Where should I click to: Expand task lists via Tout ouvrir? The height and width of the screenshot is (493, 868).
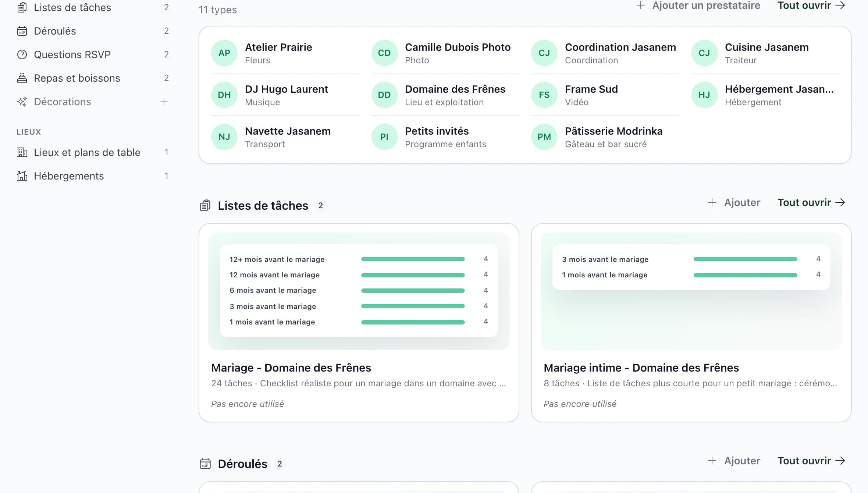tap(811, 202)
